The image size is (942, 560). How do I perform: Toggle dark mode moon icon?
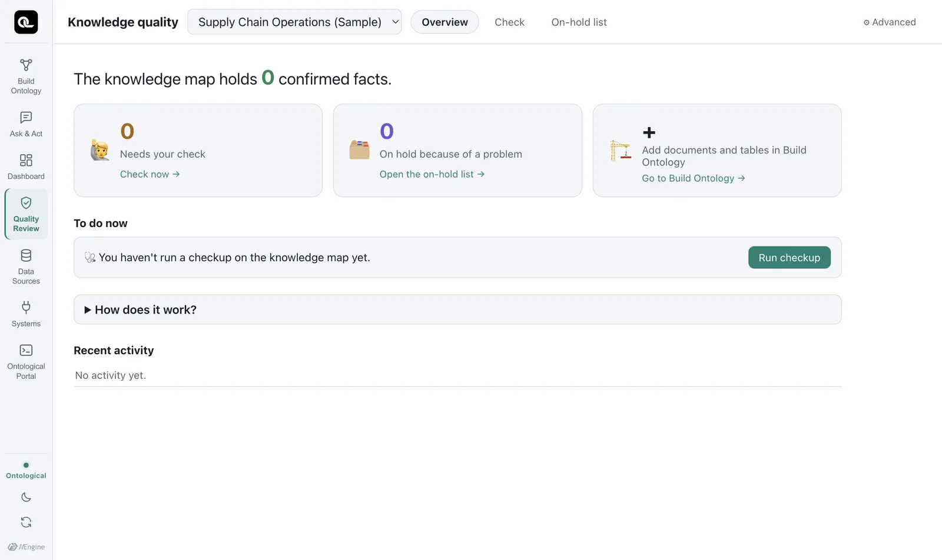coord(26,497)
